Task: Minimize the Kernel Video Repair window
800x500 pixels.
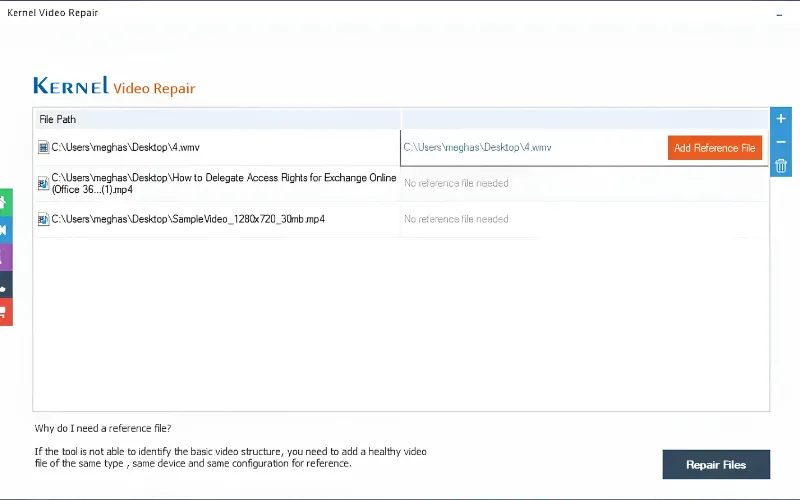Action: tap(779, 15)
